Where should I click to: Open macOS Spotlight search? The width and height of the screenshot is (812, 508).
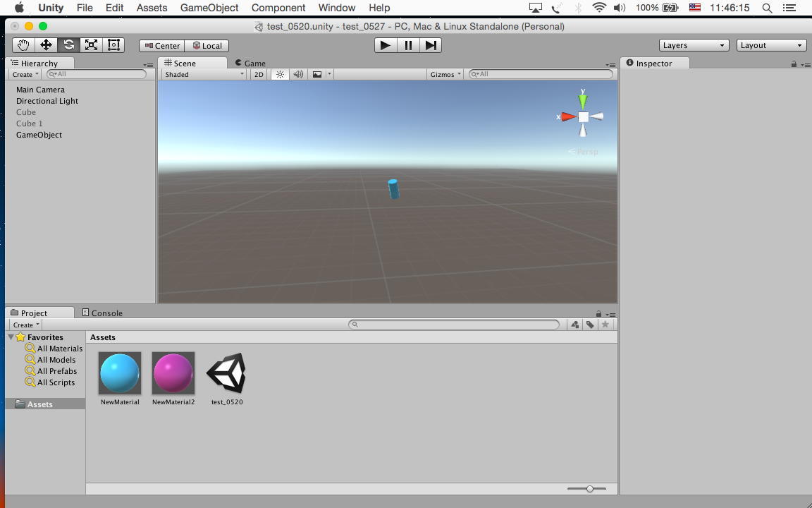click(768, 8)
